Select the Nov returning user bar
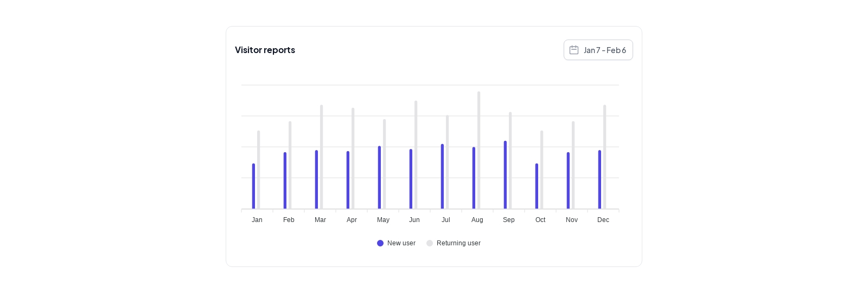 pos(573,165)
